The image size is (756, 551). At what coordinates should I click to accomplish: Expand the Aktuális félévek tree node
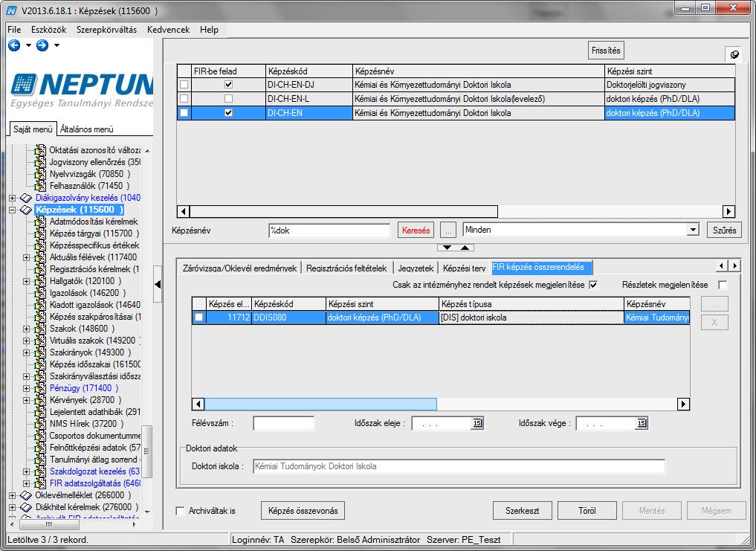point(27,257)
